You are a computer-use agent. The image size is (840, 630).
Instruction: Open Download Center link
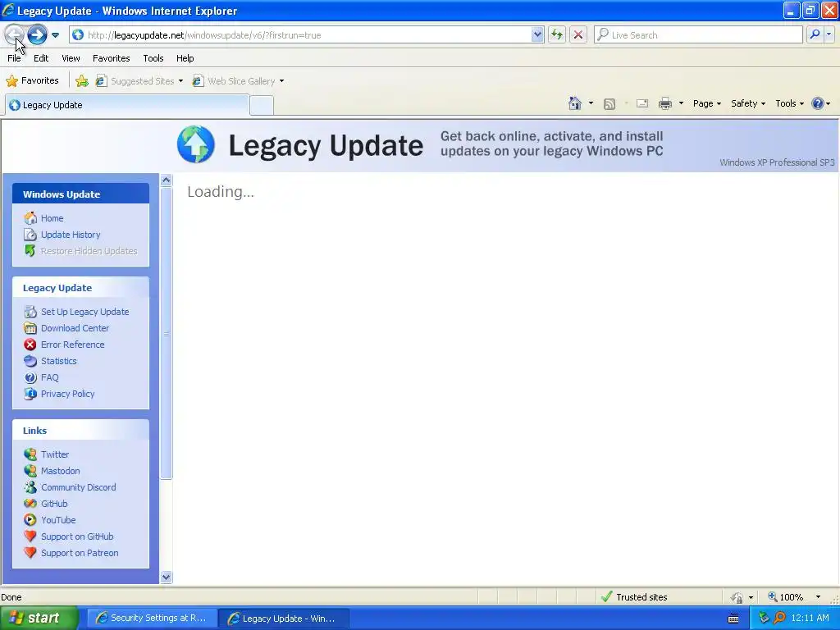pos(75,328)
